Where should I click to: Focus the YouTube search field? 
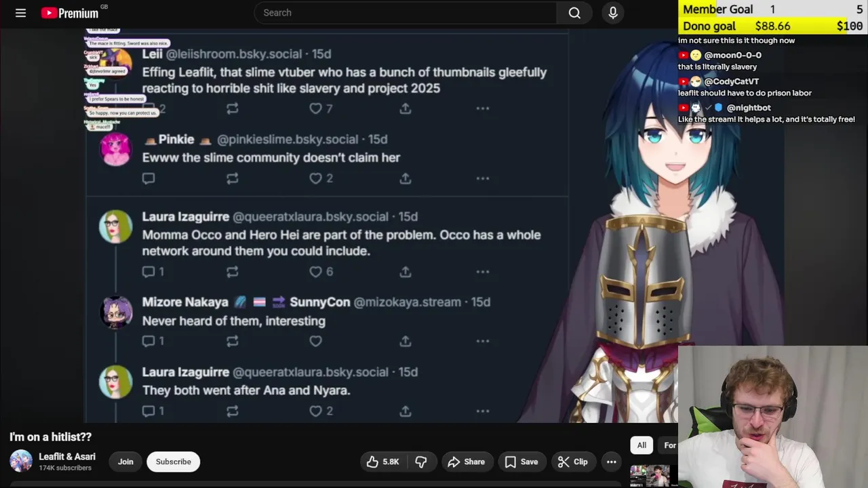pos(406,13)
